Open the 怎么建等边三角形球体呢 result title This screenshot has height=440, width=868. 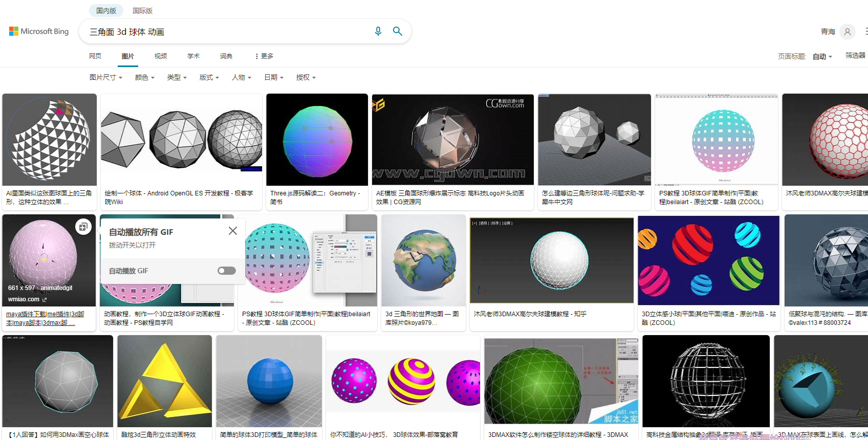coord(594,197)
